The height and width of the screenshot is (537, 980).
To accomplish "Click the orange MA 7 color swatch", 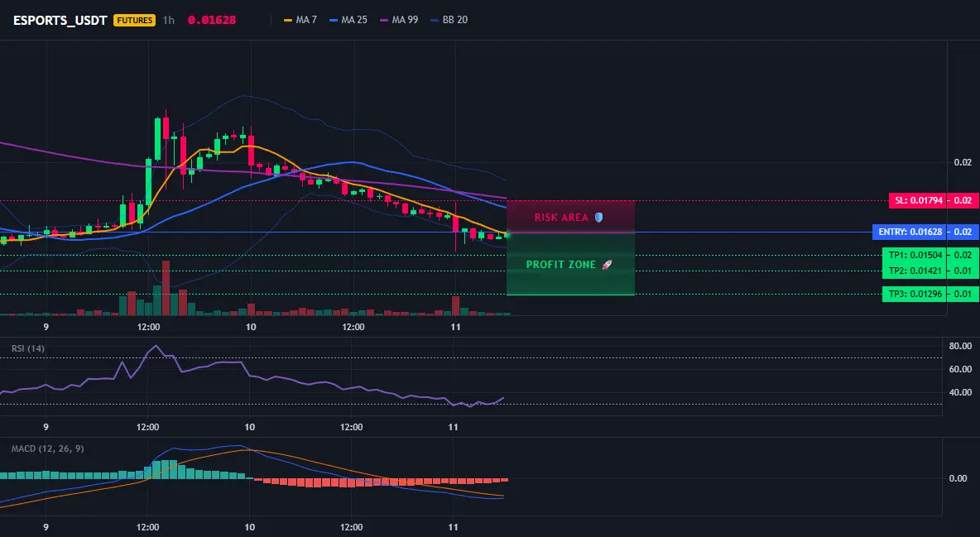I will click(x=288, y=20).
